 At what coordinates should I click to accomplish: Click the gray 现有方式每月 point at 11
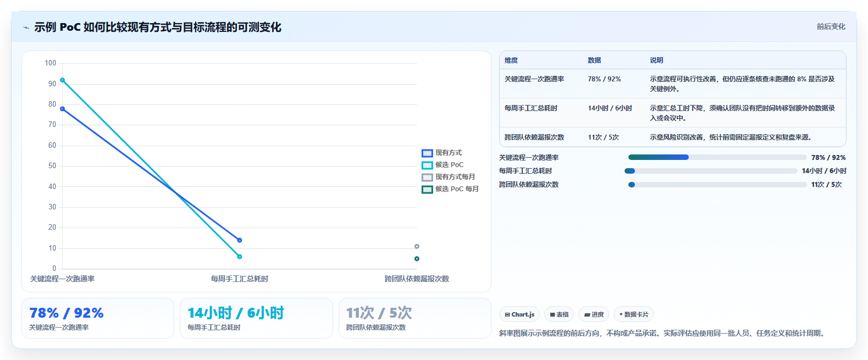pos(417,246)
